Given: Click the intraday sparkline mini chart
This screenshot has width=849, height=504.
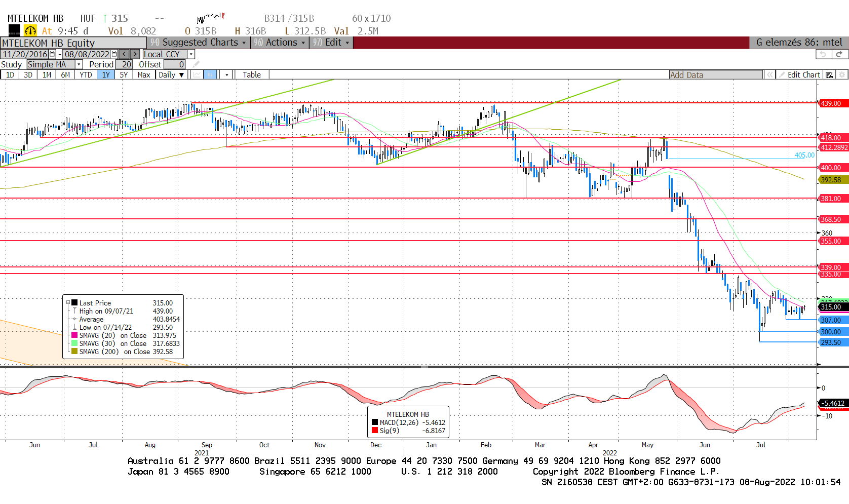Looking at the screenshot, I should click(x=211, y=18).
